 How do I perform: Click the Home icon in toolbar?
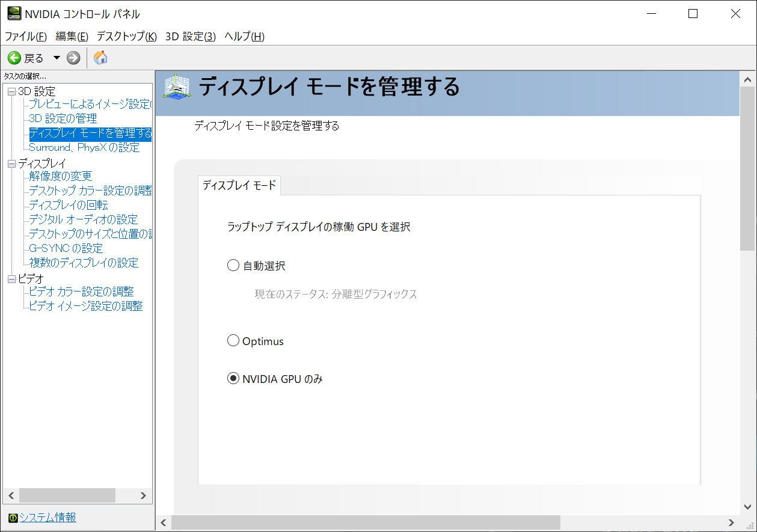100,58
